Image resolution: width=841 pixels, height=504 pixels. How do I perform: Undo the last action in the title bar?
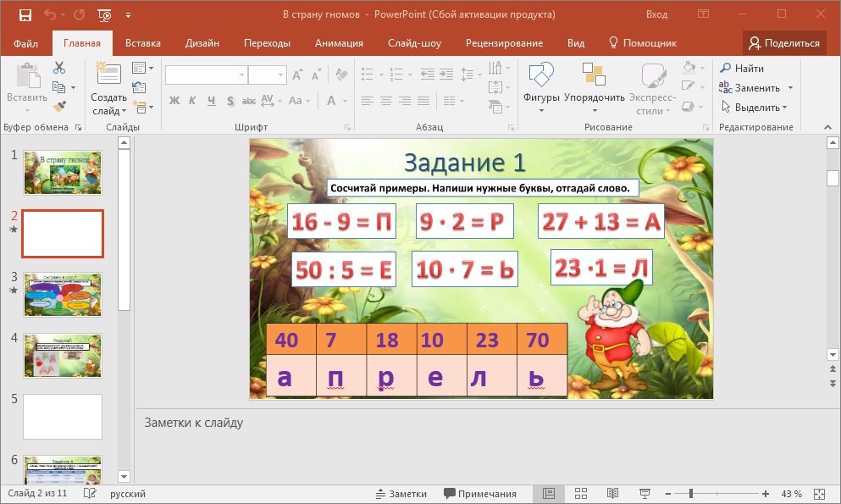click(x=50, y=15)
